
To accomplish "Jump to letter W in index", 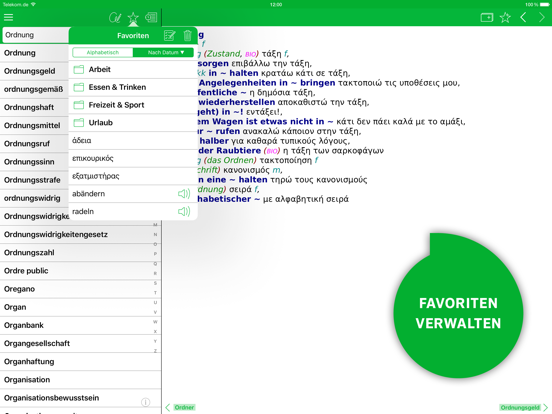I will click(155, 322).
